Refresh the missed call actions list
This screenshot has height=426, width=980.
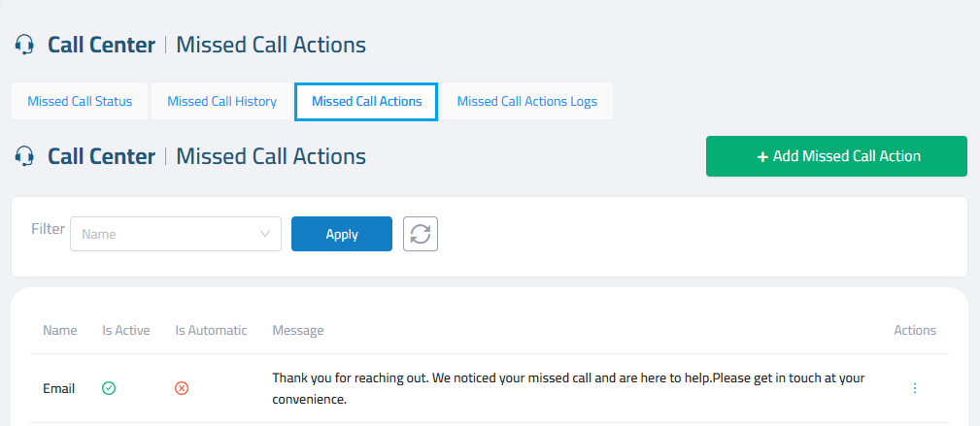click(x=421, y=234)
